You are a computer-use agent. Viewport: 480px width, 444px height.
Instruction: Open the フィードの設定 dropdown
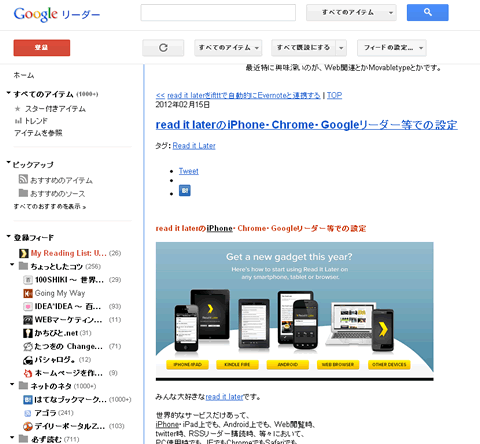(392, 48)
